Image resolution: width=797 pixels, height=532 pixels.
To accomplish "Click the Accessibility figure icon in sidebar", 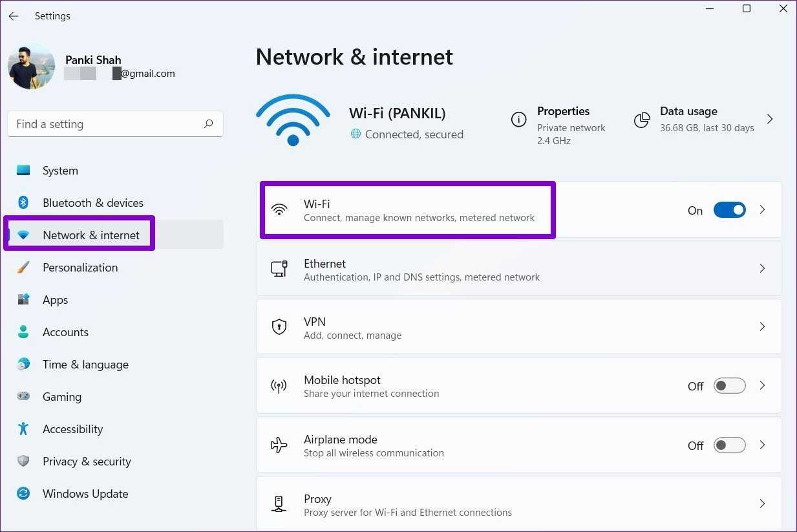I will (x=23, y=429).
